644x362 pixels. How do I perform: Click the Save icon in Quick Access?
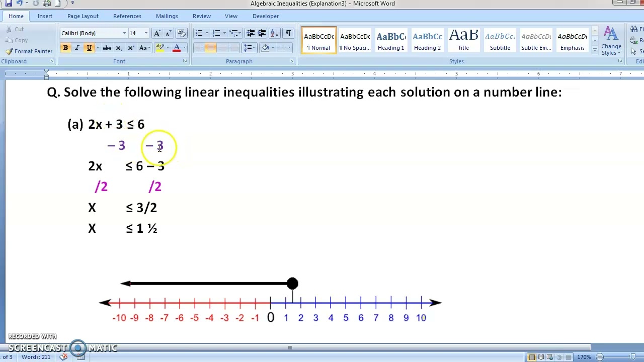click(x=8, y=4)
